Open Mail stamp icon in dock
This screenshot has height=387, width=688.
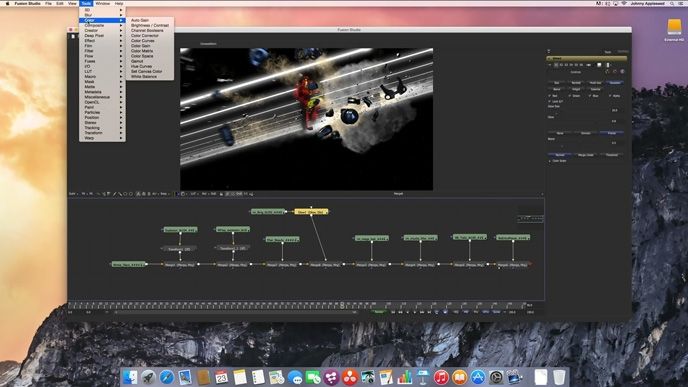[185, 377]
